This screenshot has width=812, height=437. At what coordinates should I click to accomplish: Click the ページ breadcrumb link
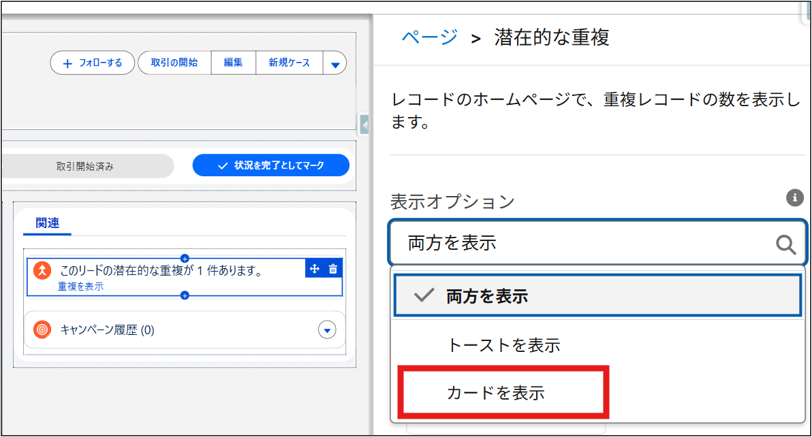tap(429, 37)
